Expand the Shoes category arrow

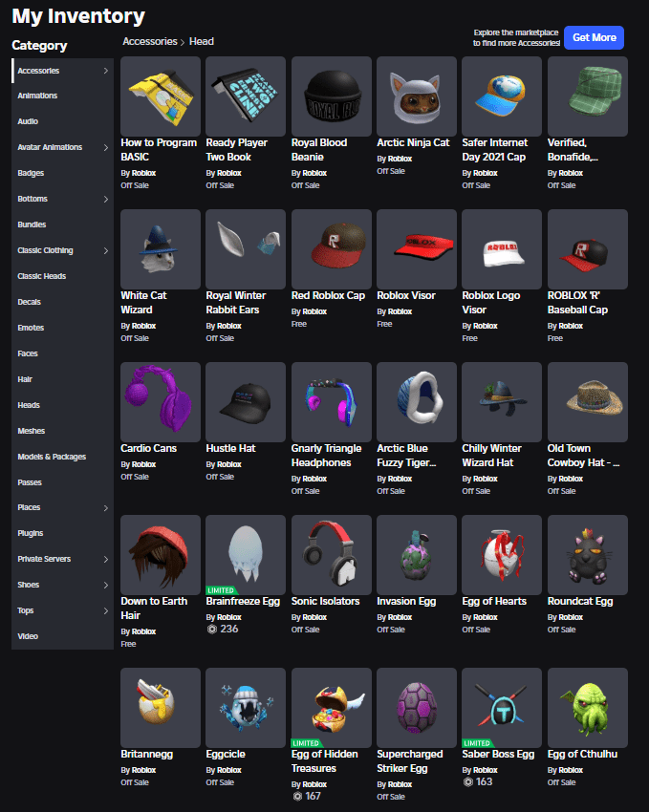pos(106,586)
